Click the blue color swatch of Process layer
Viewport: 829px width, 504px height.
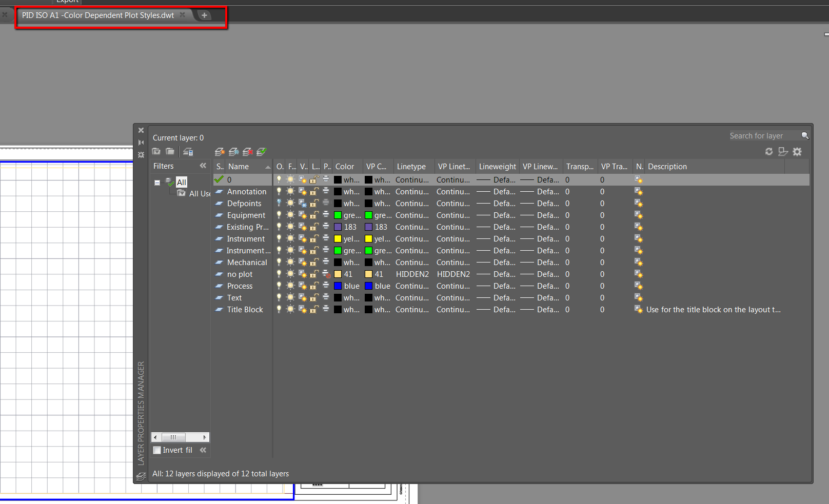(338, 286)
